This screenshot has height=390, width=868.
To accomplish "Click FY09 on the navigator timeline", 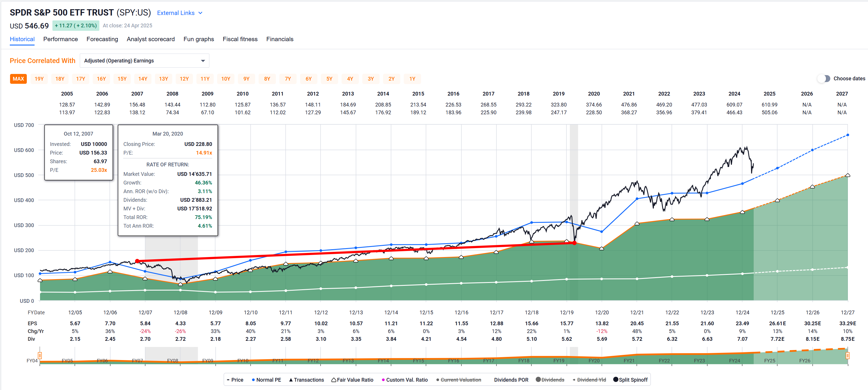I will coord(208,361).
